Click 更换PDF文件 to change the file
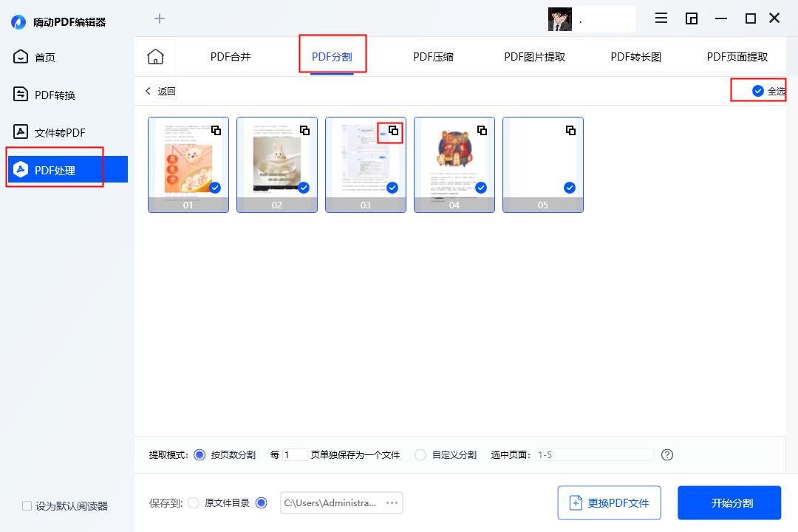The width and height of the screenshot is (798, 532). 609,502
